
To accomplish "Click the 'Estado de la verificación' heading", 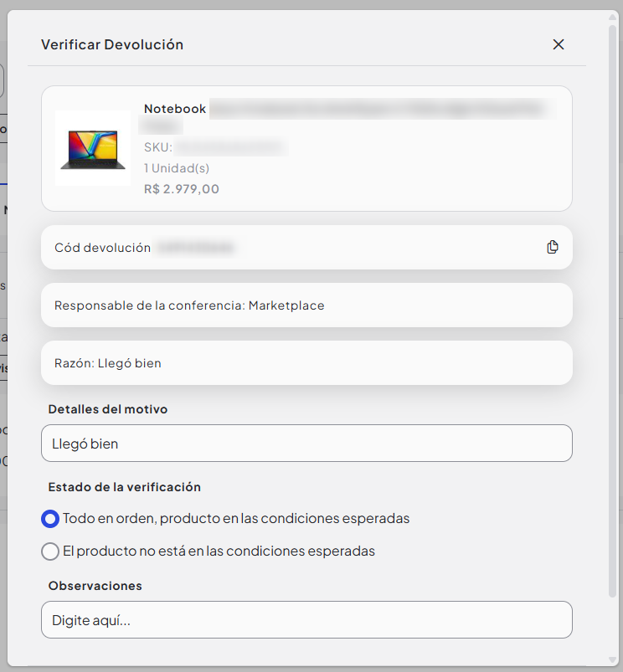I will 125,487.
